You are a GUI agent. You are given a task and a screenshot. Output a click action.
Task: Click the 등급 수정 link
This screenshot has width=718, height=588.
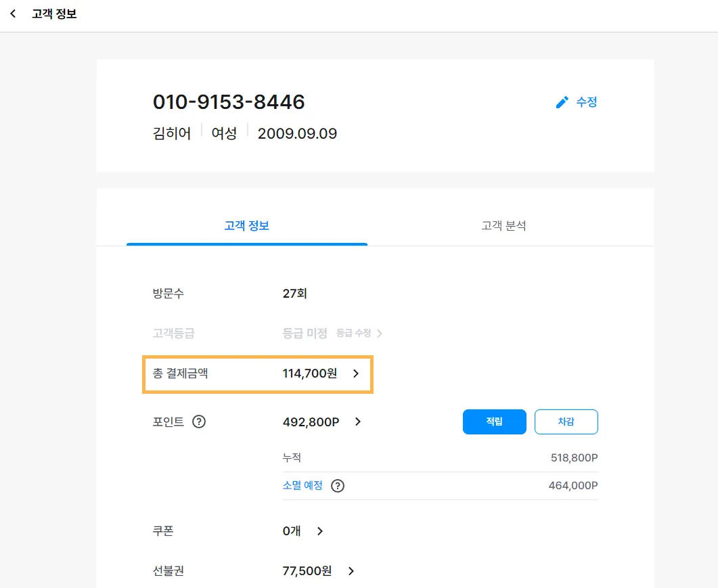[354, 334]
